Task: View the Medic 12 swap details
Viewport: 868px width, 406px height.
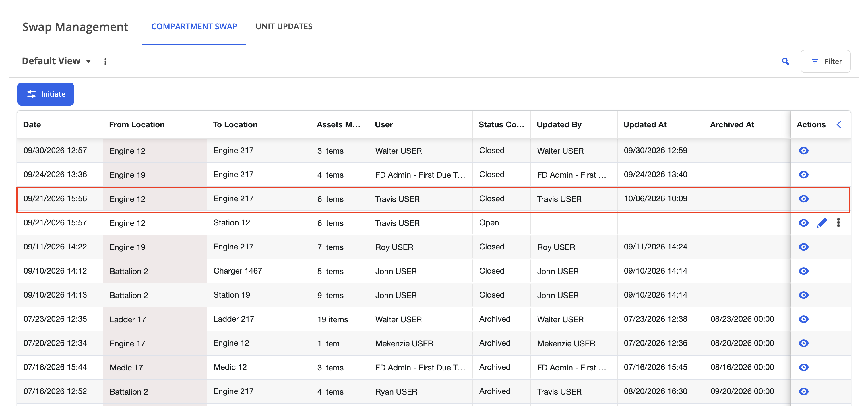Action: click(x=803, y=367)
